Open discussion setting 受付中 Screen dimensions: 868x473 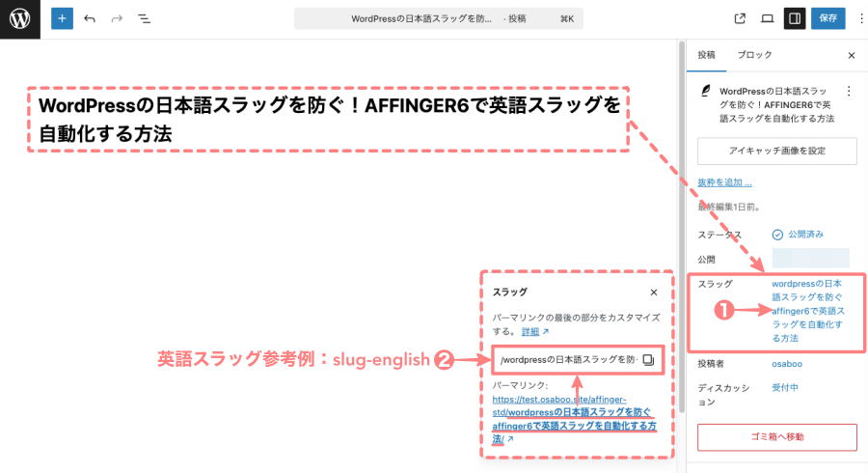click(785, 388)
